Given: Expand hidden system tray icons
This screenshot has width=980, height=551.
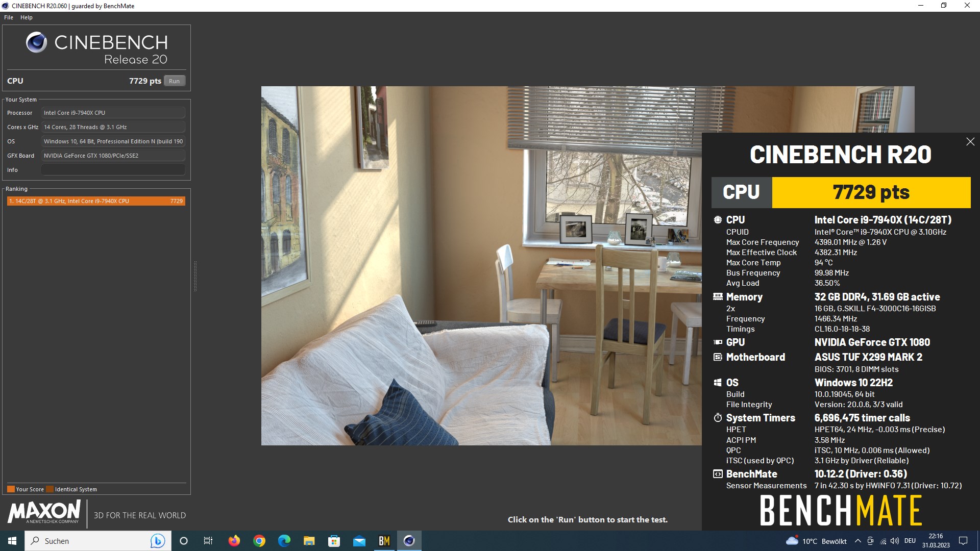Looking at the screenshot, I should pyautogui.click(x=858, y=541).
